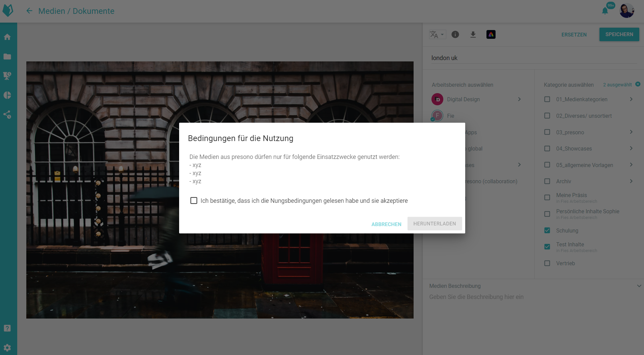Open the folder icon in sidebar
Image resolution: width=644 pixels, height=355 pixels.
tap(7, 56)
